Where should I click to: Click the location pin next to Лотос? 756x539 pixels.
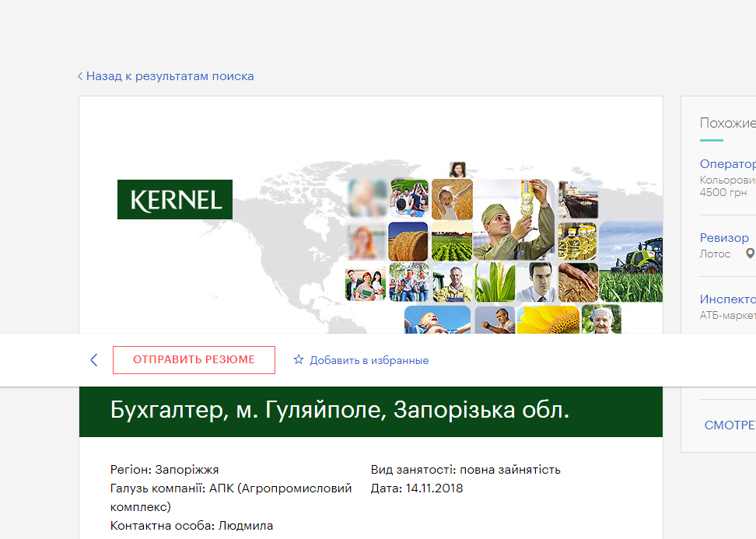(x=750, y=254)
